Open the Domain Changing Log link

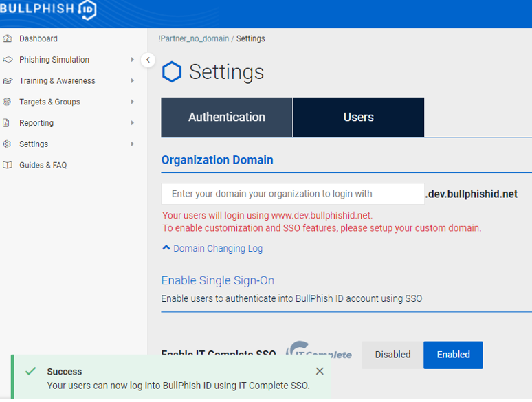pos(218,248)
